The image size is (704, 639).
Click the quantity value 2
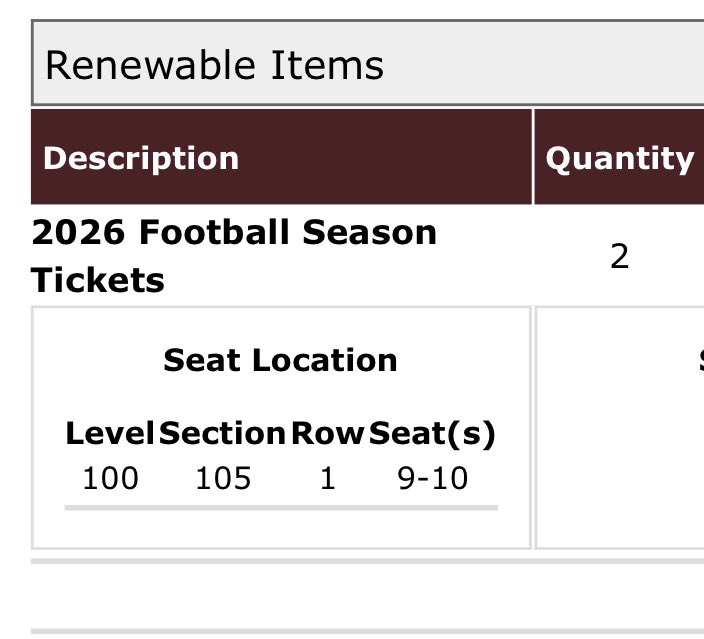620,256
